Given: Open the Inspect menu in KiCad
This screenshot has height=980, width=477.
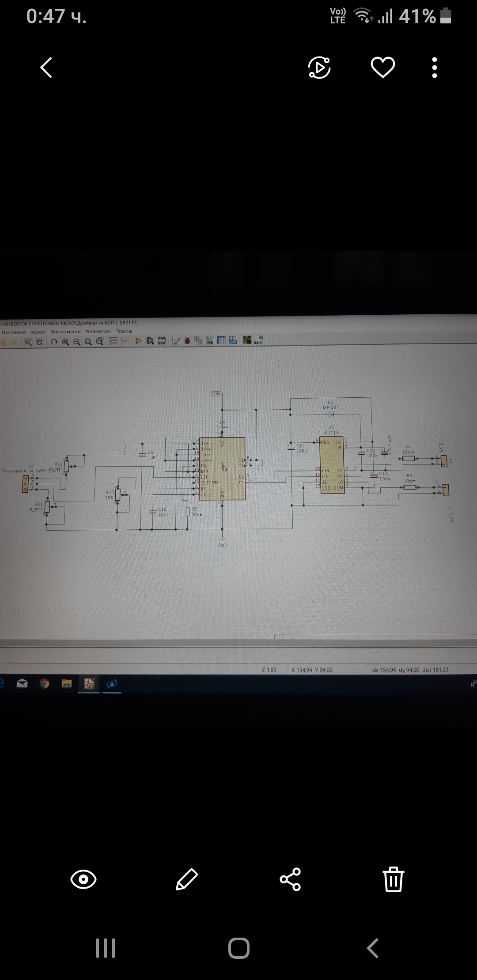Looking at the screenshot, I should [x=38, y=332].
